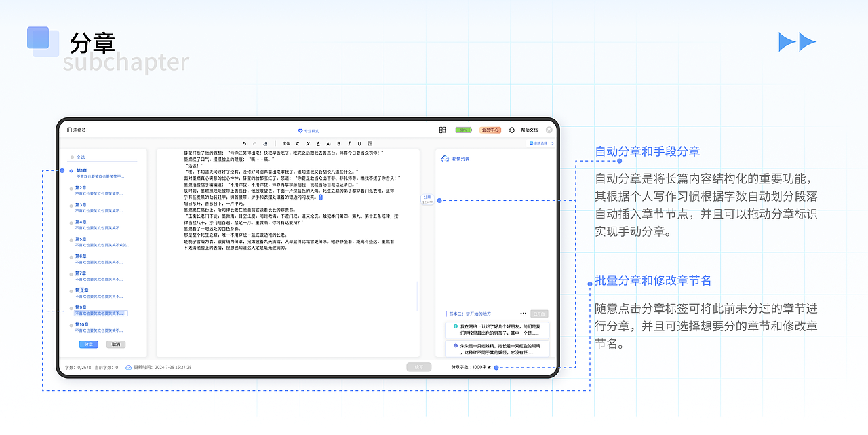Expand the 剧情选择 panel chevron
This screenshot has height=435, width=868.
[552, 143]
